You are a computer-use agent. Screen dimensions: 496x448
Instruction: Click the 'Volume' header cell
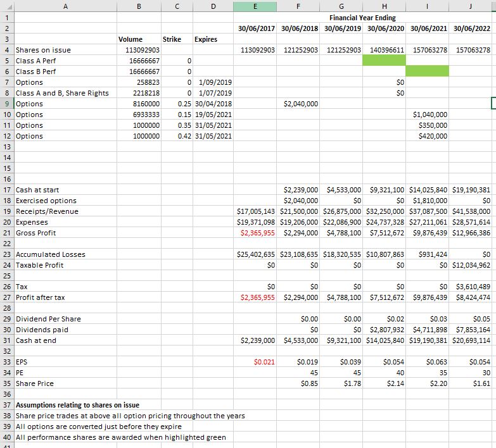[139, 39]
